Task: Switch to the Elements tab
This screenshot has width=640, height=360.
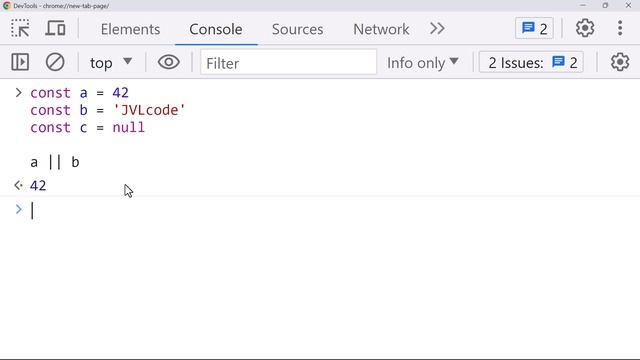Action: tap(130, 29)
